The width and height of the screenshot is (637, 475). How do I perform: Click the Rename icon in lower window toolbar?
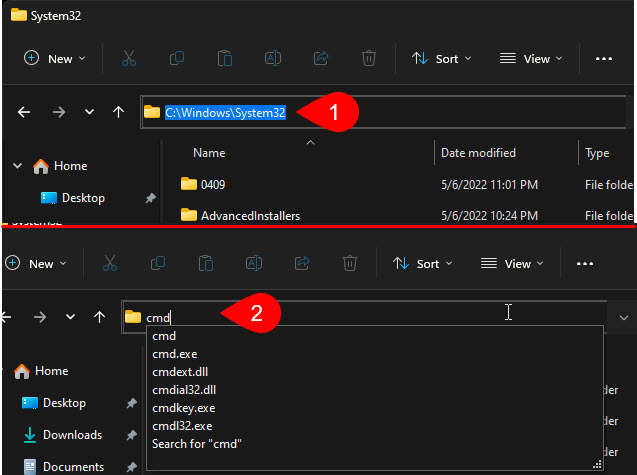coord(254,263)
